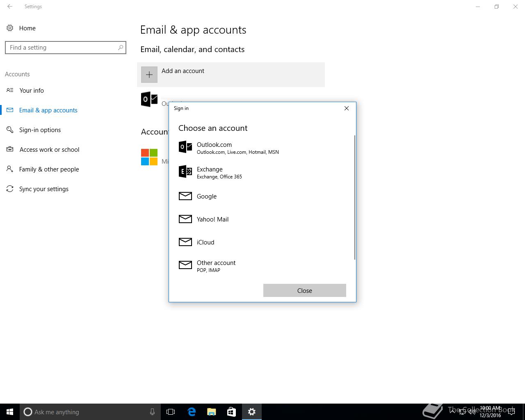Viewport: 525px width, 420px height.
Task: Close the Sign in dialog with X
Action: [x=347, y=108]
